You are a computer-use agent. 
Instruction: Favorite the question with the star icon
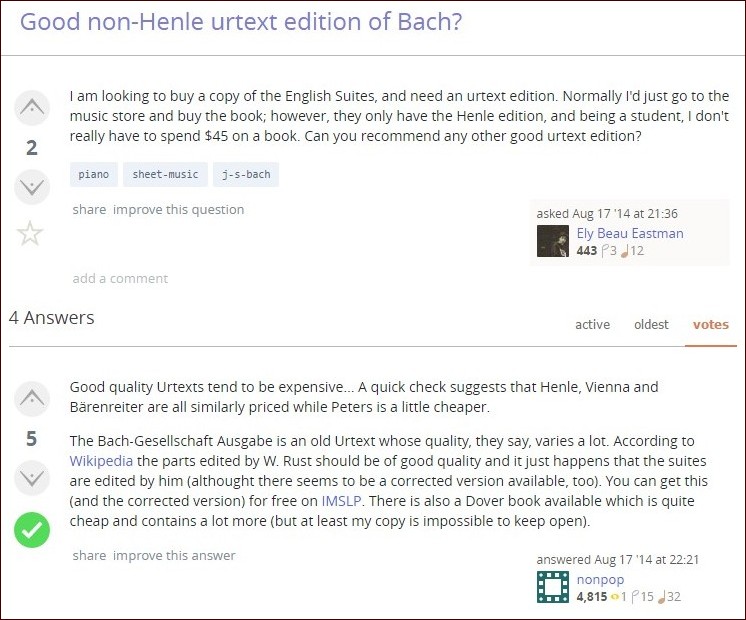pyautogui.click(x=31, y=234)
